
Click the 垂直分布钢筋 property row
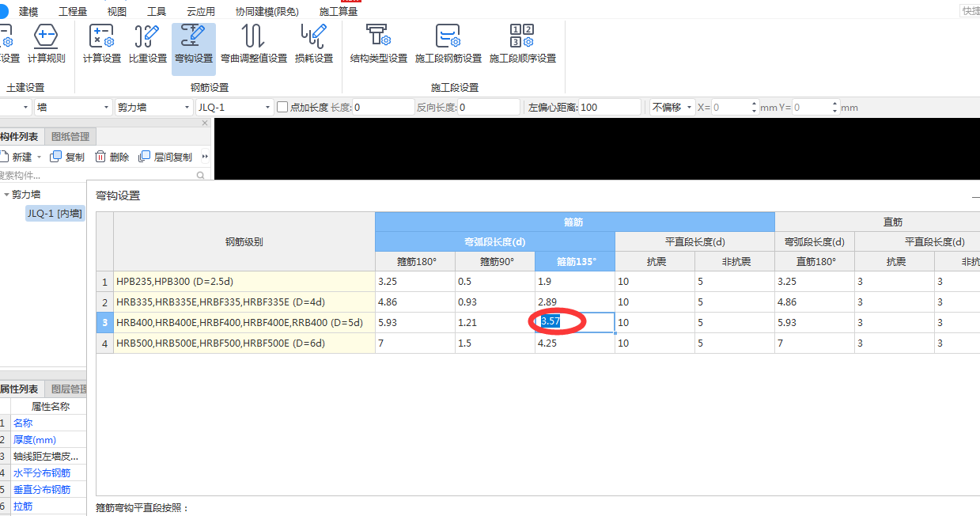click(x=47, y=489)
